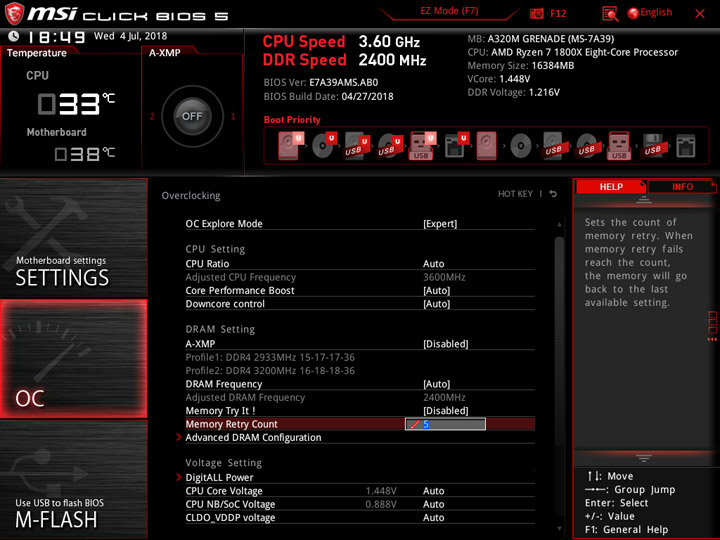The image size is (720, 540).
Task: Click the date Wed 4 Jul, 2018
Action: coord(130,36)
